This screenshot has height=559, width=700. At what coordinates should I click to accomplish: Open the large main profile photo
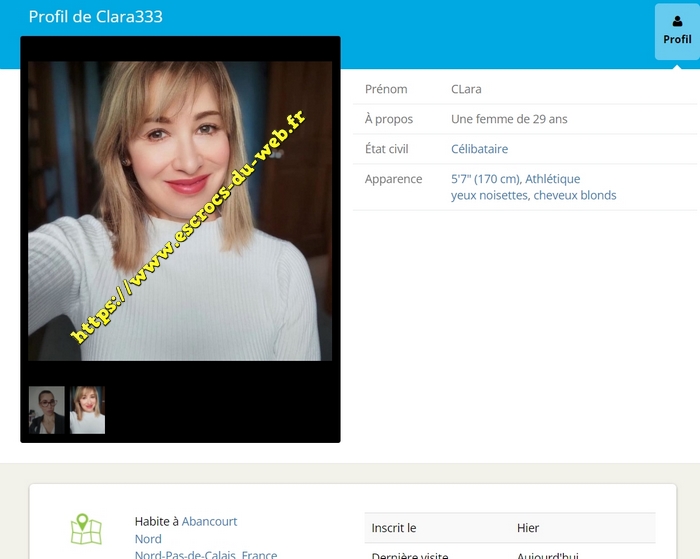[180, 210]
